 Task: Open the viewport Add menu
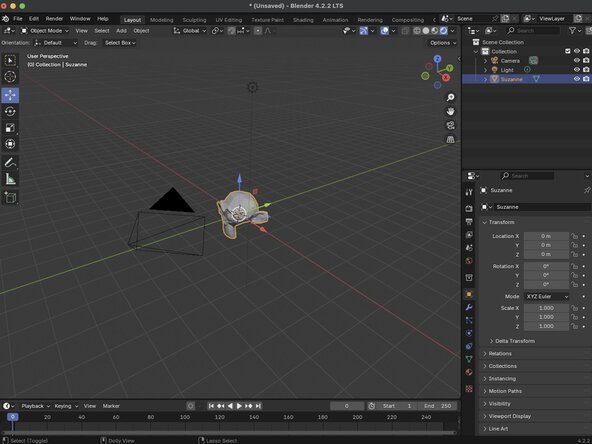pyautogui.click(x=121, y=31)
